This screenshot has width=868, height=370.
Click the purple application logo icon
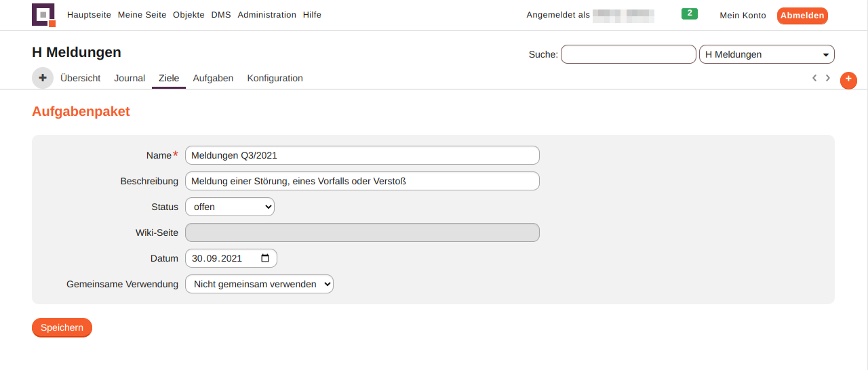pos(43,15)
